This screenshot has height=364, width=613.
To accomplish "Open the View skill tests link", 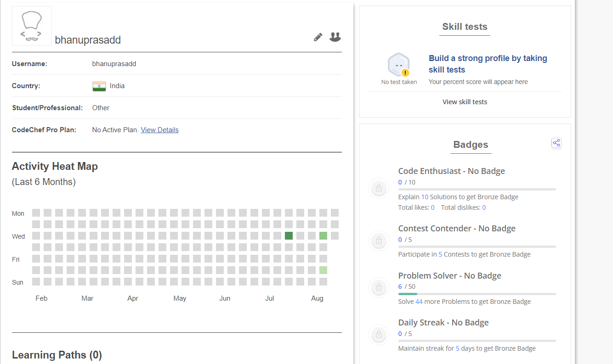I will click(465, 102).
